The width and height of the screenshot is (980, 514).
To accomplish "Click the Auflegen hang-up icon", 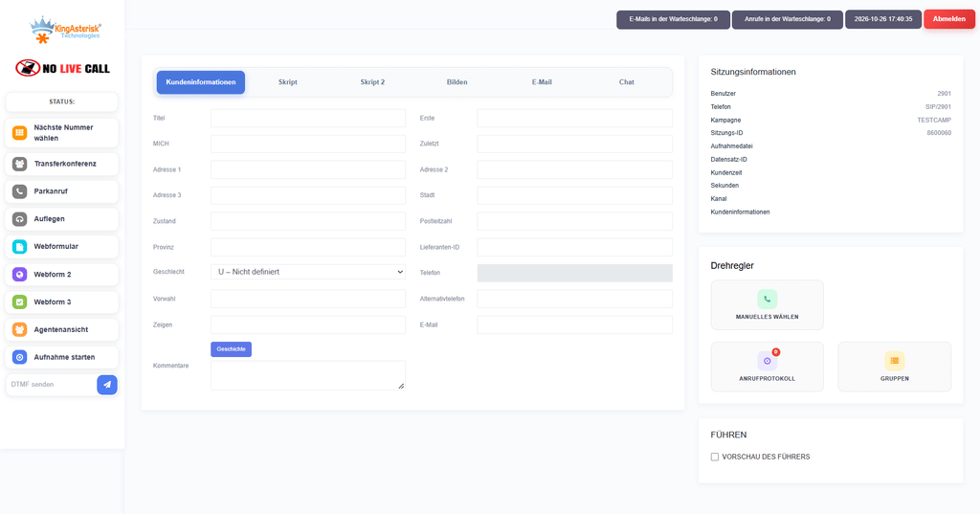I will click(x=19, y=219).
